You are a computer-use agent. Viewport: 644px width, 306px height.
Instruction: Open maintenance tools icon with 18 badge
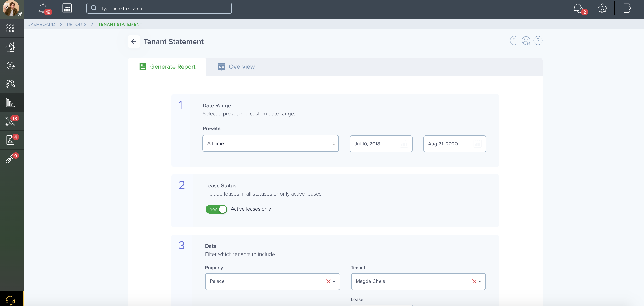[10, 121]
